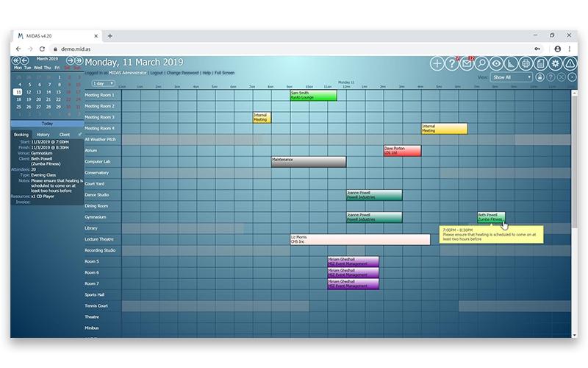Click the Meeting Room 1 venue label
The image size is (588, 368).
click(99, 95)
